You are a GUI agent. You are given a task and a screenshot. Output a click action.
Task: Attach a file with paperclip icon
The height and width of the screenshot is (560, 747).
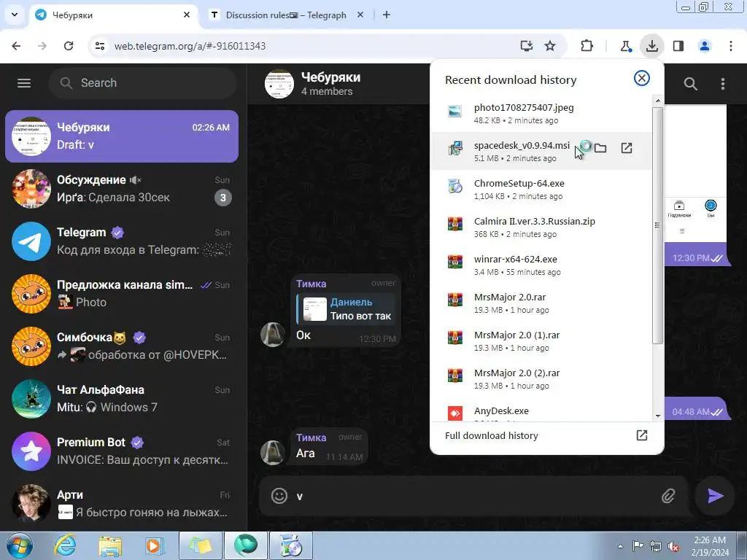pyautogui.click(x=668, y=496)
